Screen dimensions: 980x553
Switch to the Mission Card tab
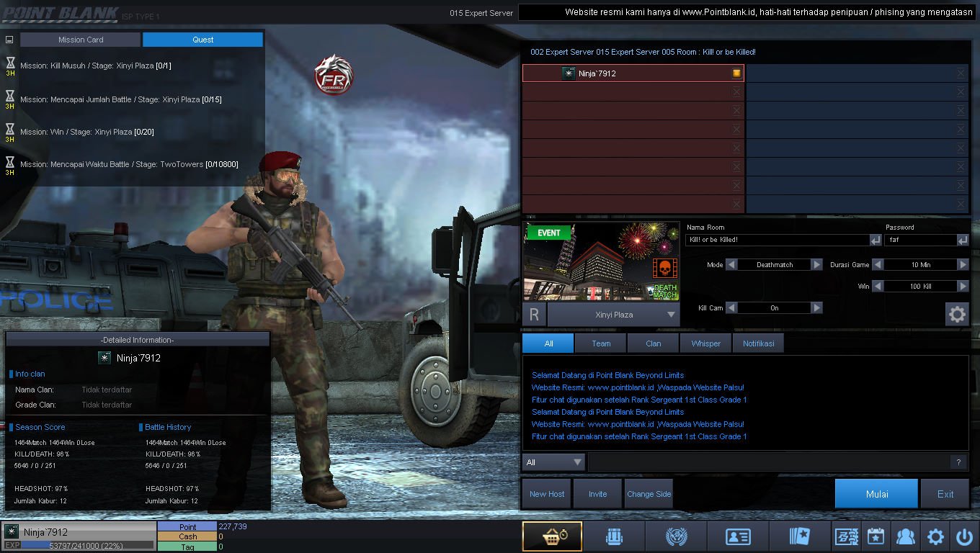pos(81,40)
